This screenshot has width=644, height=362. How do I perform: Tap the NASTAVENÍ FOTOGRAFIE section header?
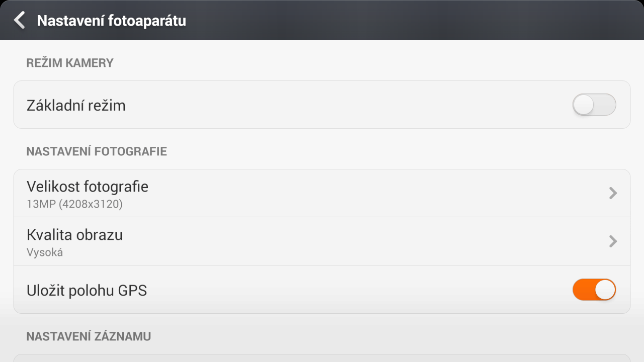(97, 151)
